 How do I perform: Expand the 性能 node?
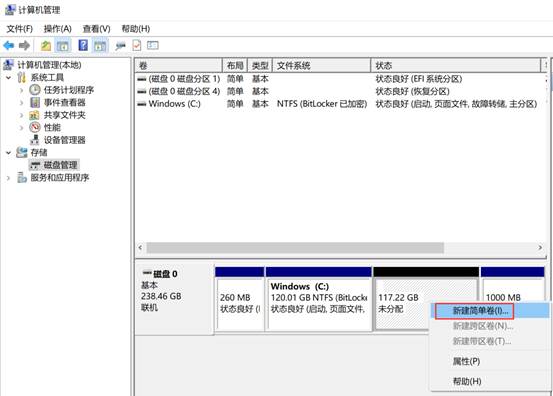click(21, 127)
